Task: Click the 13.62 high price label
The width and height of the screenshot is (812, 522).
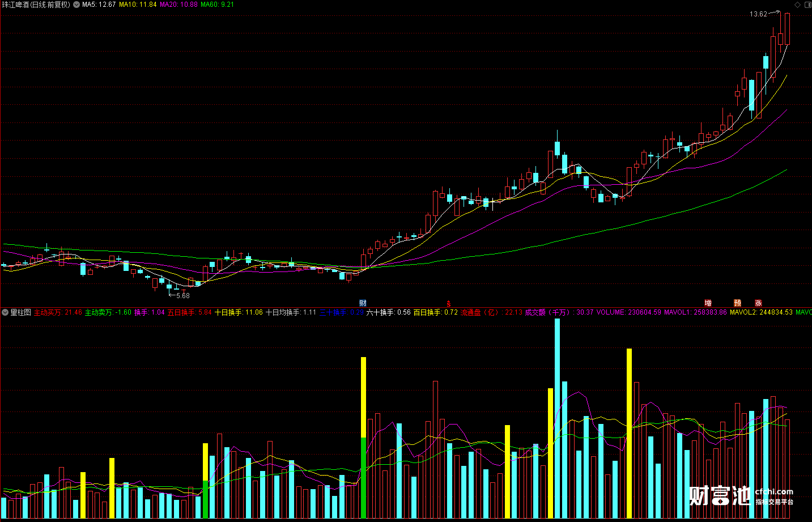Action: 758,14
